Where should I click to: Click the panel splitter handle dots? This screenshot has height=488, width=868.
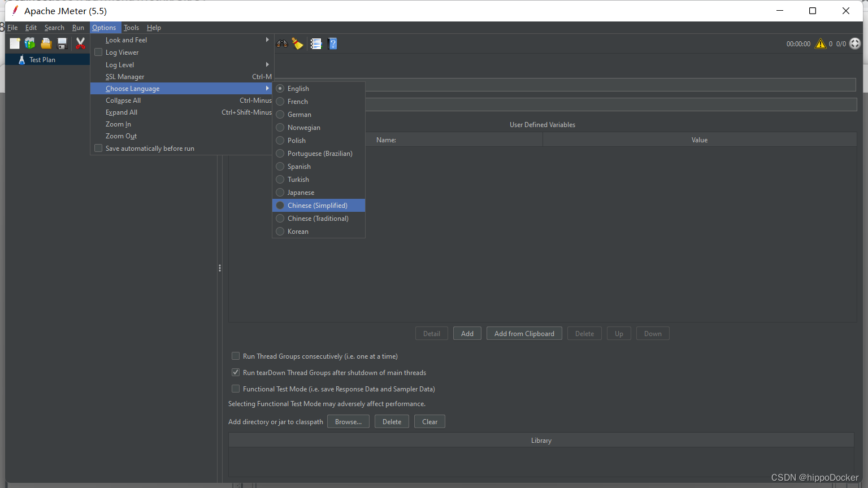[220, 268]
